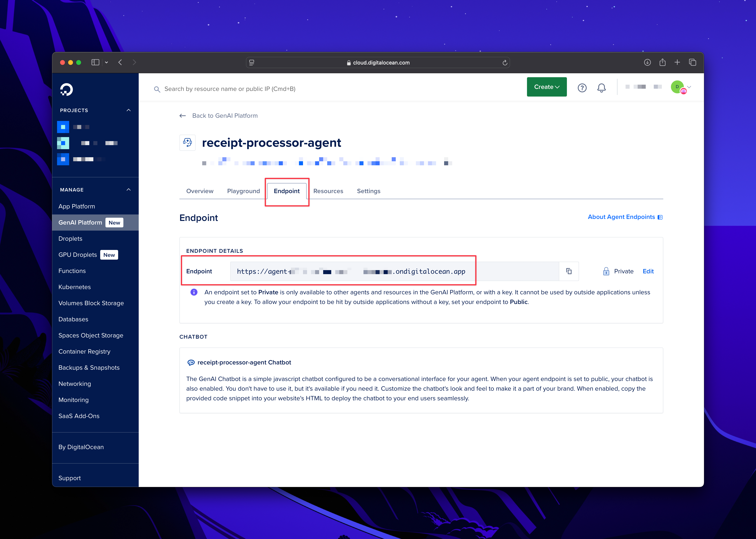Screen dimensions: 756x539
Task: Click the receipt-processor-agent Chatbot heading
Action: (x=244, y=363)
